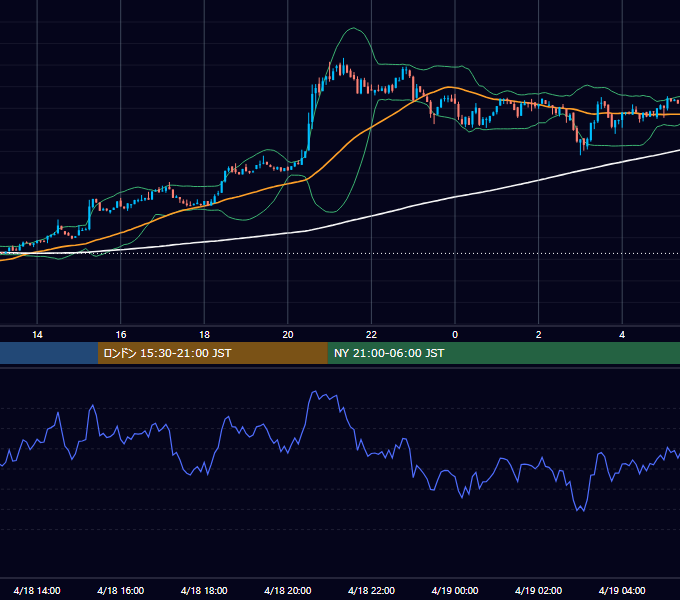This screenshot has height=600, width=680.
Task: Select the London 15:30-21:00 JST session bar
Action: point(212,353)
